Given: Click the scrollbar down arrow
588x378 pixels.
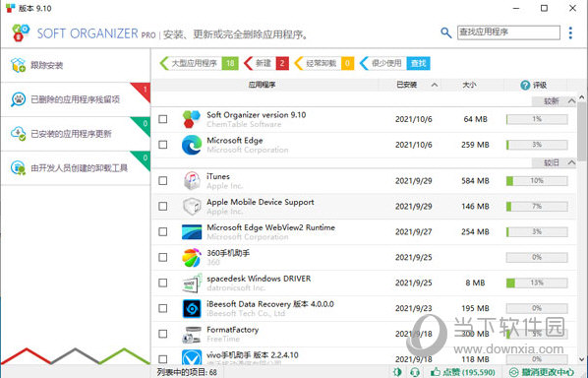Looking at the screenshot, I should [582, 359].
